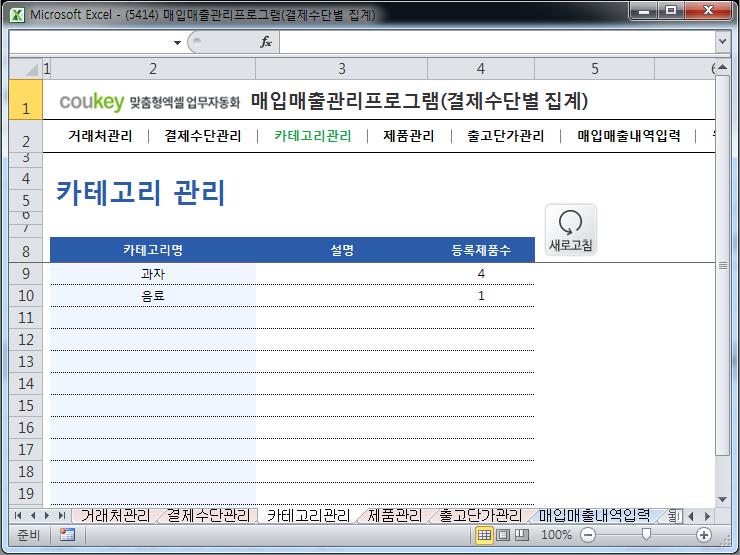Open the 결제수단관리 navigation link
This screenshot has height=555, width=740.
click(202, 136)
